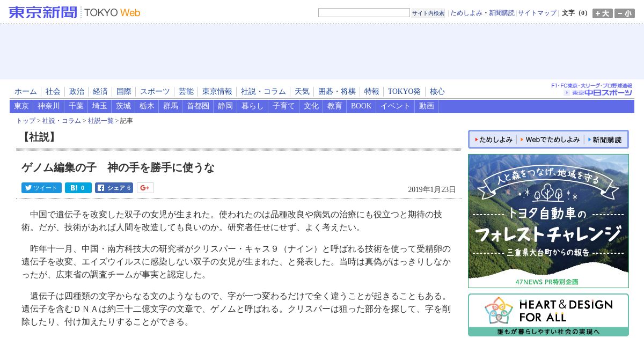Image resolution: width=644 pixels, height=338 pixels.
Task: Open the 特報 section
Action: pos(372,92)
